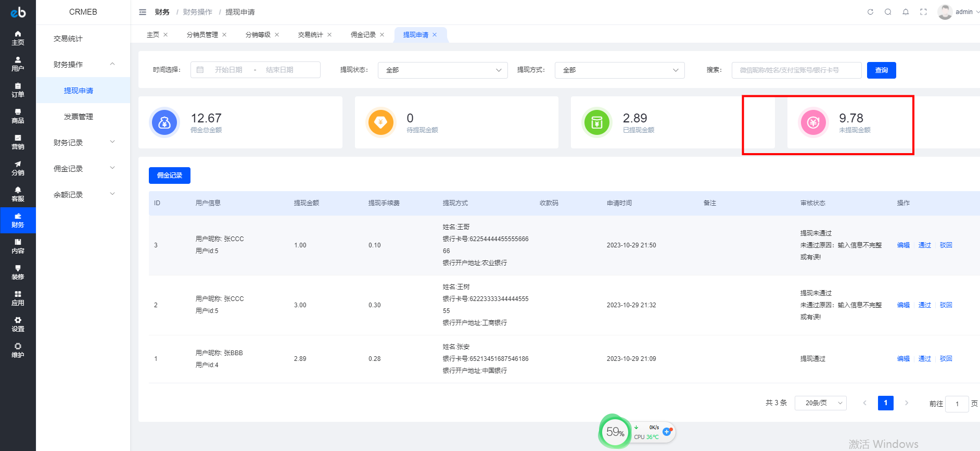Open the 设置 settings sidebar icon
The height and width of the screenshot is (451, 980).
tap(18, 324)
